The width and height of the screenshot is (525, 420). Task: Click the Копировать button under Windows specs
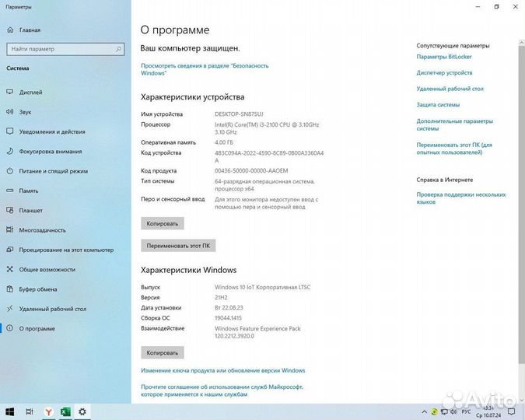pos(163,352)
